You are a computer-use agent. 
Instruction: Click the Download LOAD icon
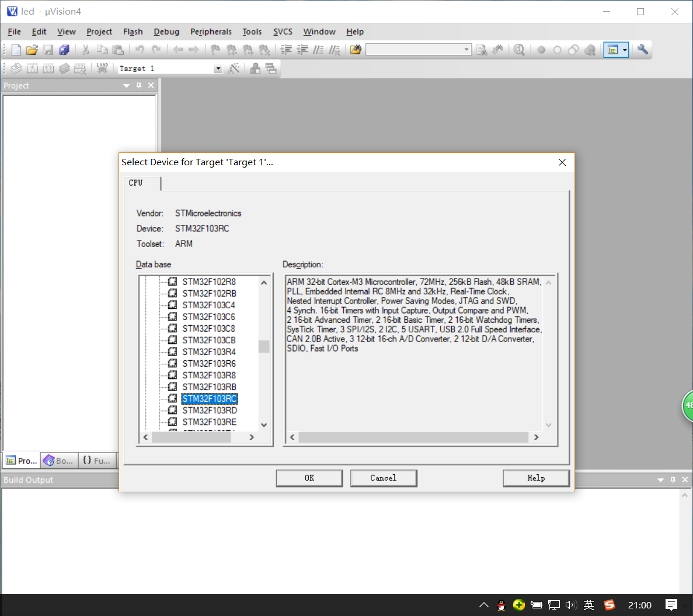pos(102,68)
